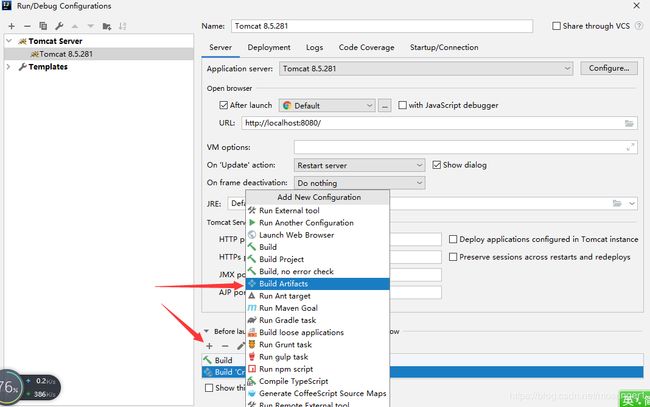
Task: Open On frame deactivation dropdown
Action: coord(359,183)
